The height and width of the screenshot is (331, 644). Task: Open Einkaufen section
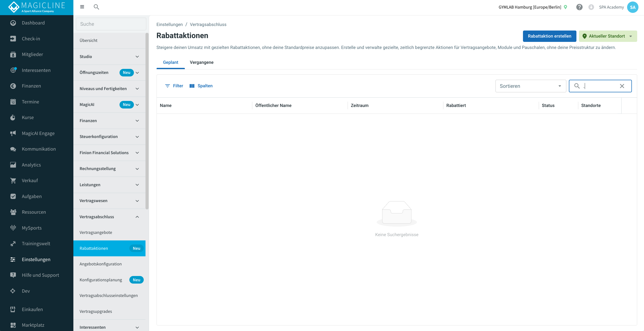[x=37, y=309]
